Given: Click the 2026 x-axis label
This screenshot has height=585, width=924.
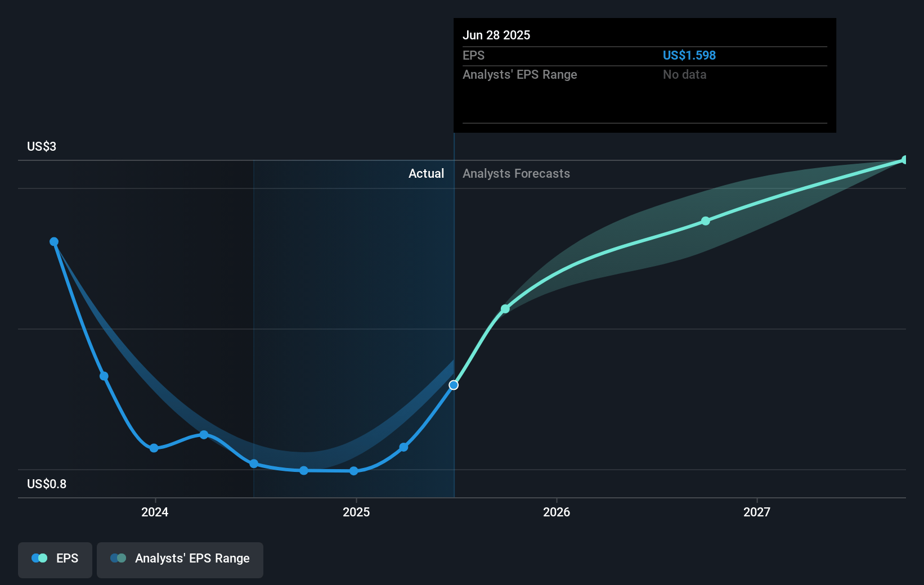Looking at the screenshot, I should (557, 512).
